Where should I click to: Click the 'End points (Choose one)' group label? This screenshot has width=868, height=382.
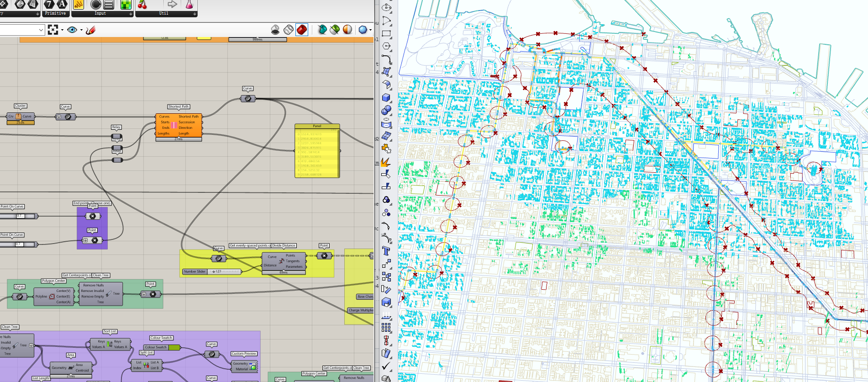(x=92, y=203)
